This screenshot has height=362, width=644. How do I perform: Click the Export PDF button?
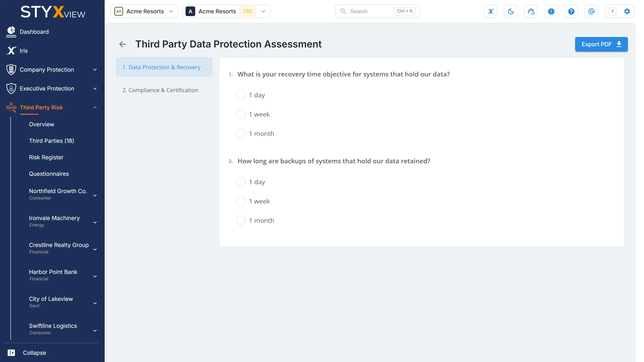pyautogui.click(x=601, y=44)
